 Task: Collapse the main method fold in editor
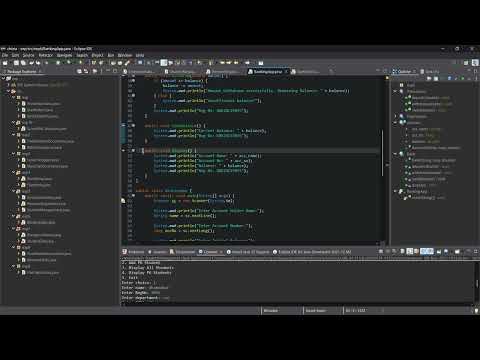tap(133, 196)
